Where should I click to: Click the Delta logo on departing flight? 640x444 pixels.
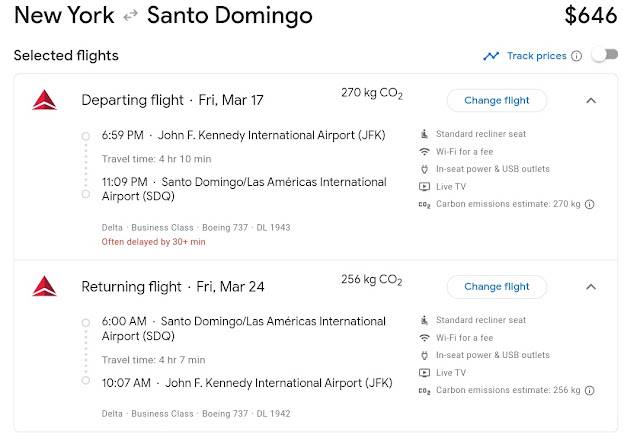(44, 100)
